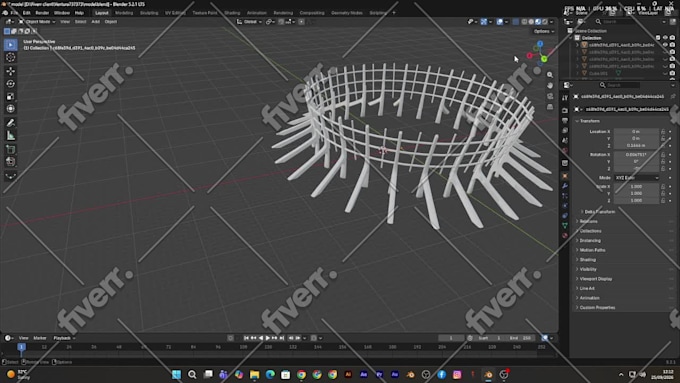Toggle lock for Location X
This screenshot has height=383, width=680.
click(x=663, y=131)
